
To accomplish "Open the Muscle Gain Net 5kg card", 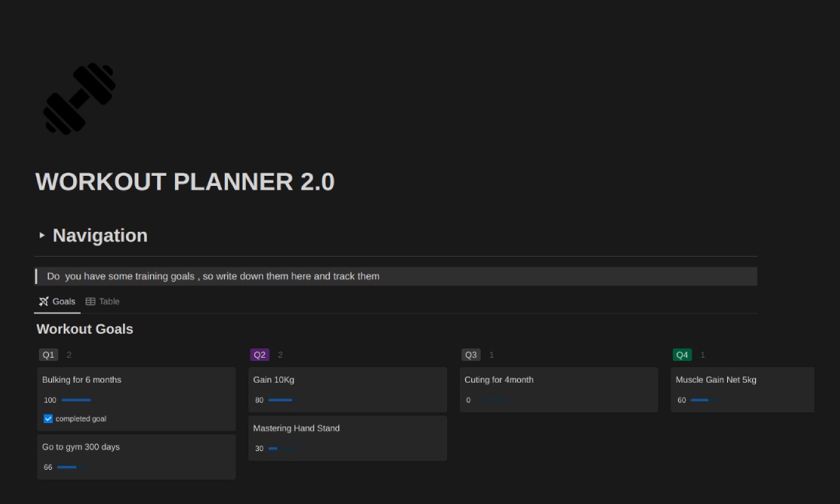I will (716, 380).
